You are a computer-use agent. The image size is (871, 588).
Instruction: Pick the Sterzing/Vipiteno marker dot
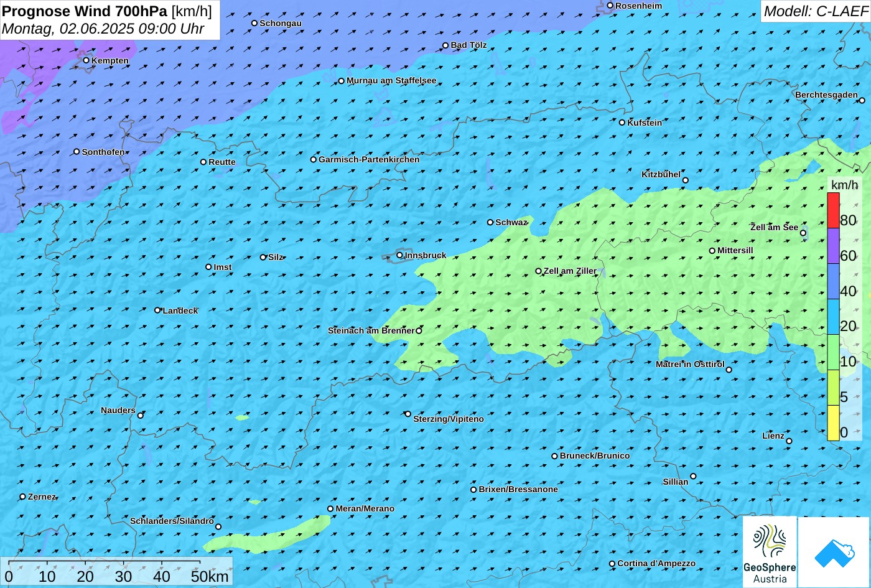tap(408, 414)
